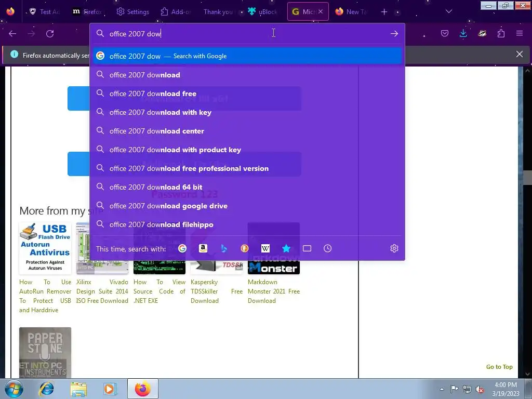Click the Firefox View icon in tab bar
This screenshot has height=399, width=532.
10,11
